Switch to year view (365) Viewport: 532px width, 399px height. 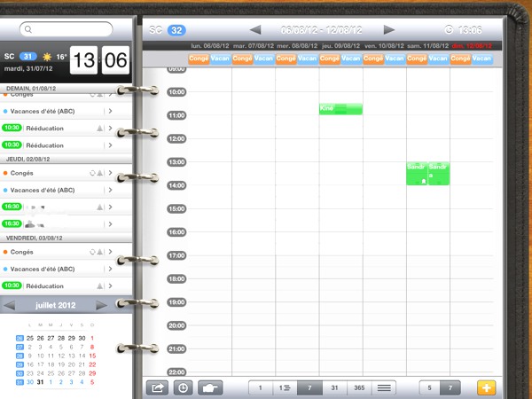tap(359, 387)
